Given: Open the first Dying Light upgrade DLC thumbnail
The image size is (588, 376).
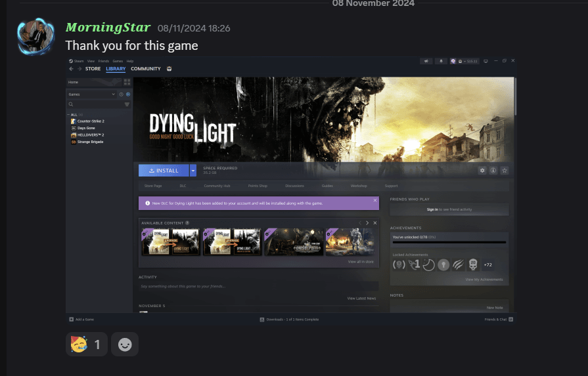Looking at the screenshot, I should click(171, 242).
